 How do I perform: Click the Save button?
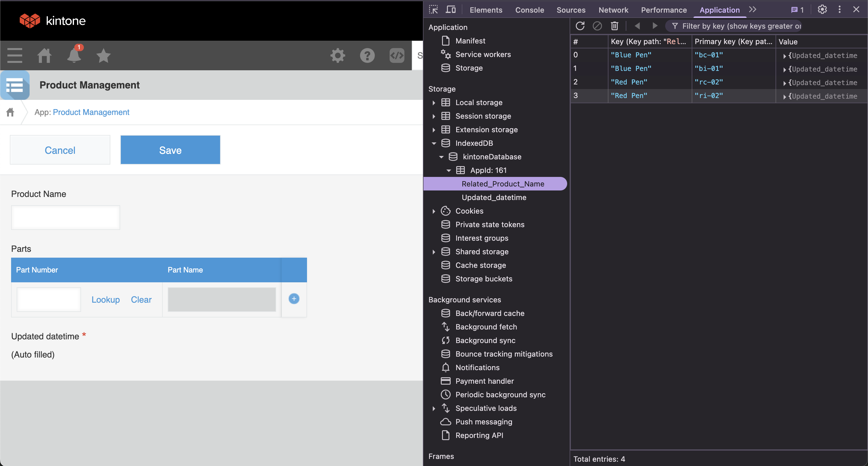point(170,150)
